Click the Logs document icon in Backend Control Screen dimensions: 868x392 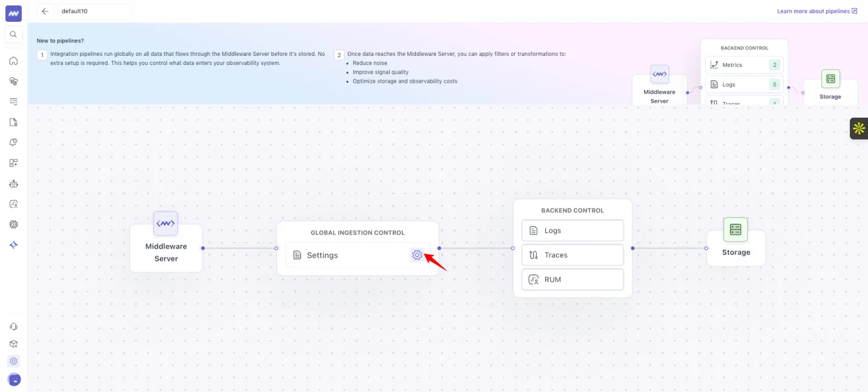click(534, 230)
